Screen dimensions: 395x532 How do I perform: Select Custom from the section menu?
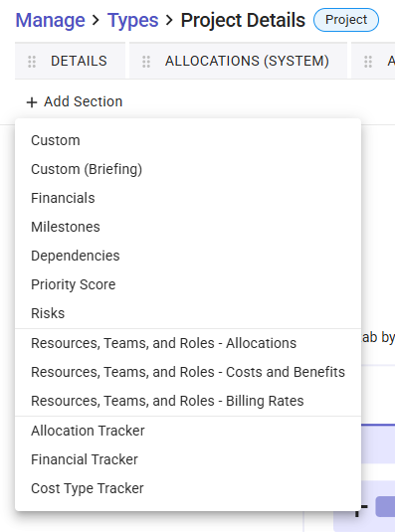click(x=188, y=140)
